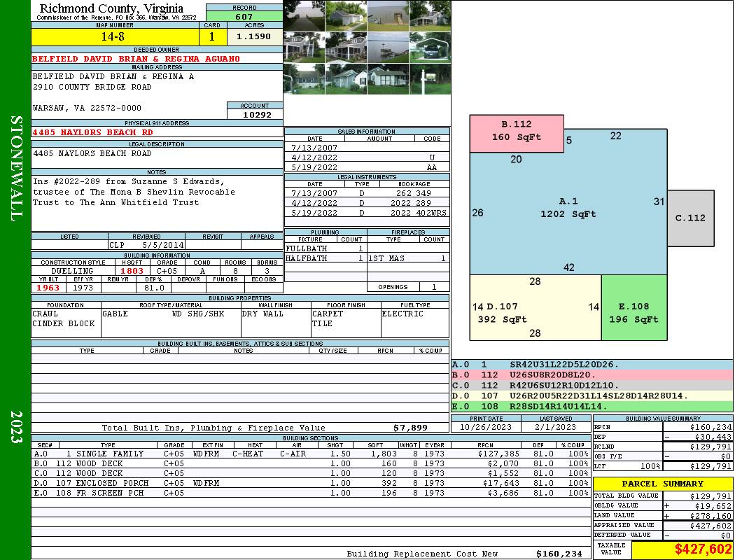Select the B.0 112 sketch code line
The width and height of the screenshot is (735, 560).
[592, 375]
